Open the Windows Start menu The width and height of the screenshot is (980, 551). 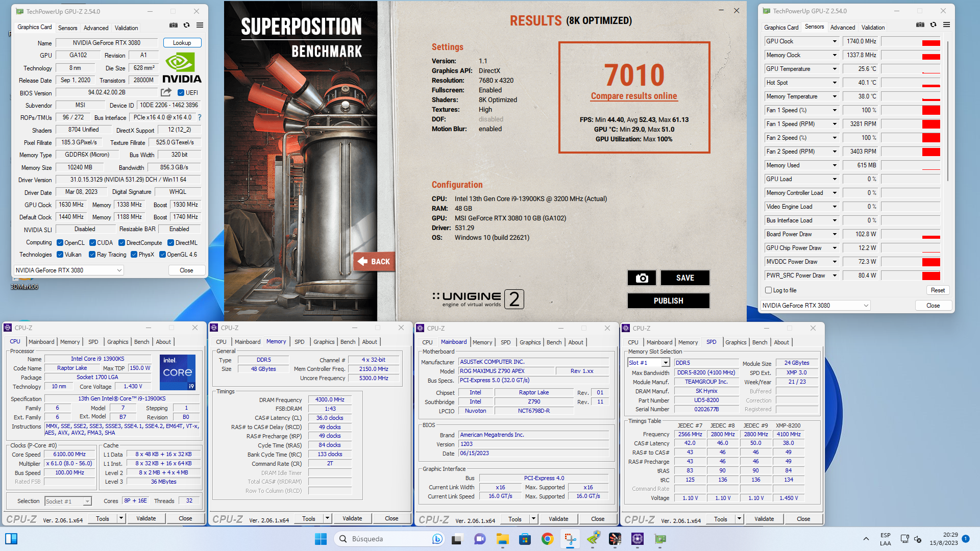(x=321, y=539)
